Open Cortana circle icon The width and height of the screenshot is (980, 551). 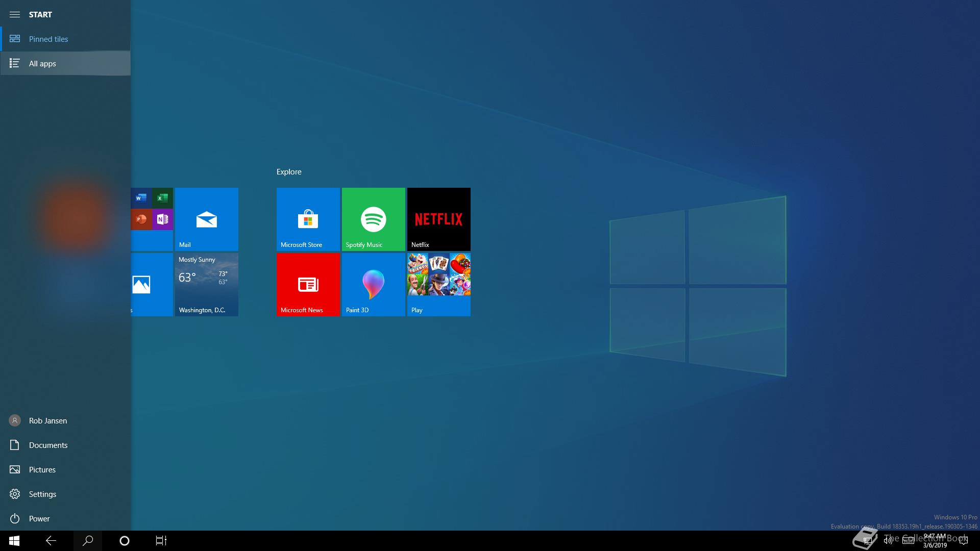coord(125,541)
